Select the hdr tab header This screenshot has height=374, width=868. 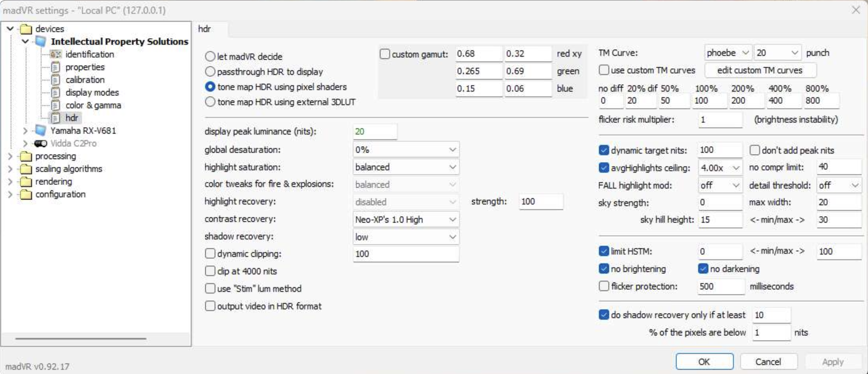pos(205,29)
